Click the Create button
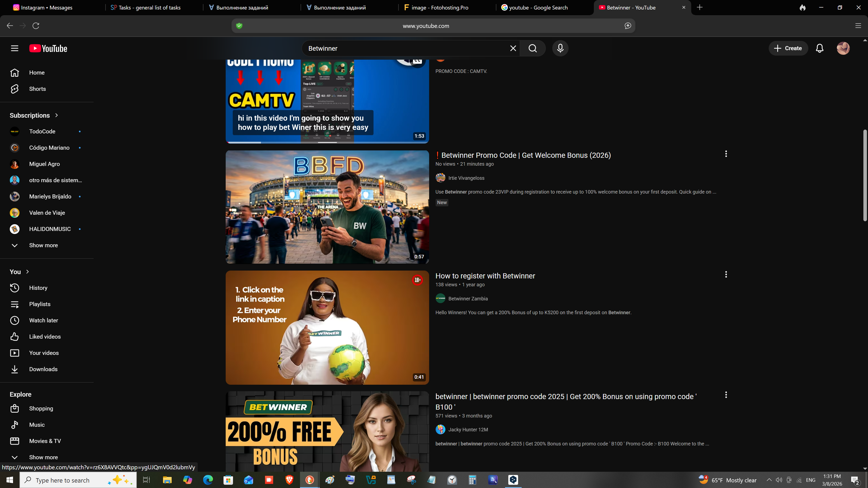Viewport: 868px width, 488px height. (788, 48)
